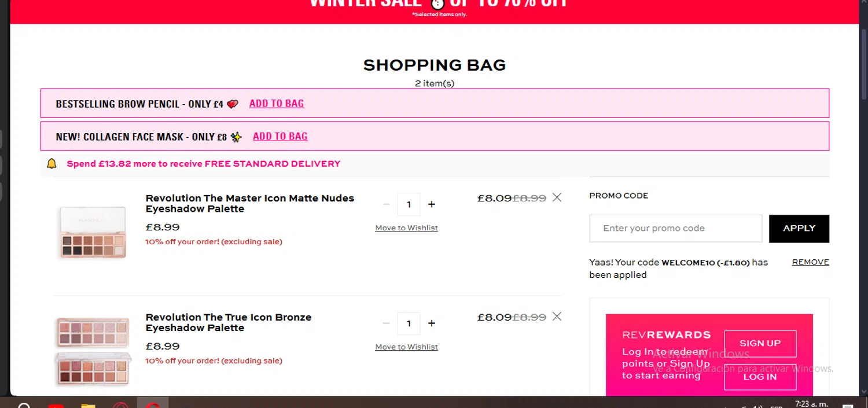Remove Matte Nudes palette from bag
The height and width of the screenshot is (408, 868).
(557, 198)
